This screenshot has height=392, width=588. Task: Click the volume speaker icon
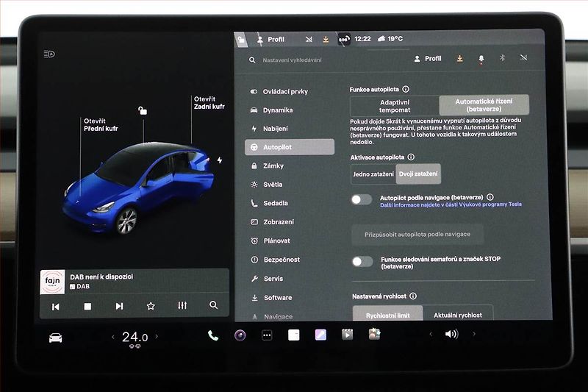point(451,334)
